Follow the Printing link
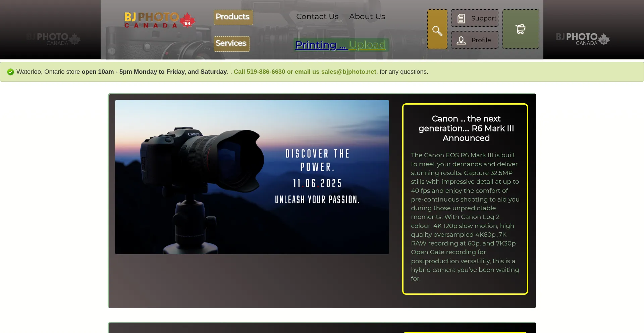644x333 pixels. tap(321, 45)
